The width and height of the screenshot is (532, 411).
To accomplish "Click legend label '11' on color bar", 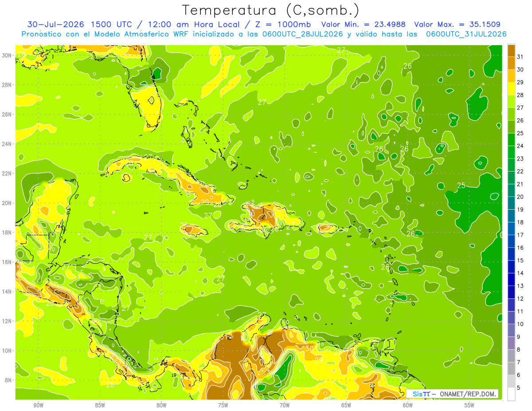I will 520,311.
